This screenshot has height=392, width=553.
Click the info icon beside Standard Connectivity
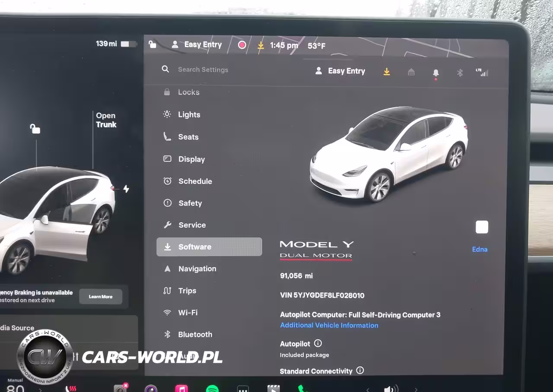[360, 370]
